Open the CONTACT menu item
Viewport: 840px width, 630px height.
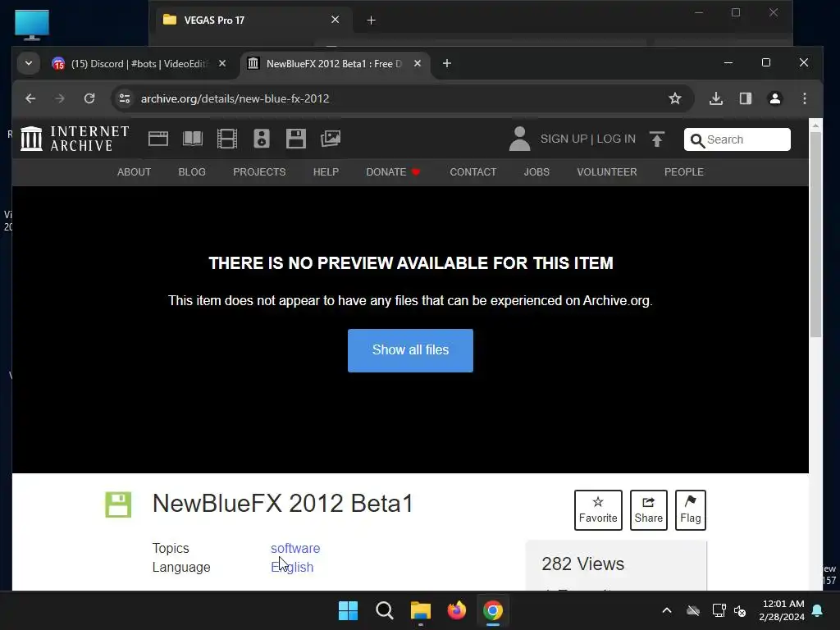[x=473, y=172]
